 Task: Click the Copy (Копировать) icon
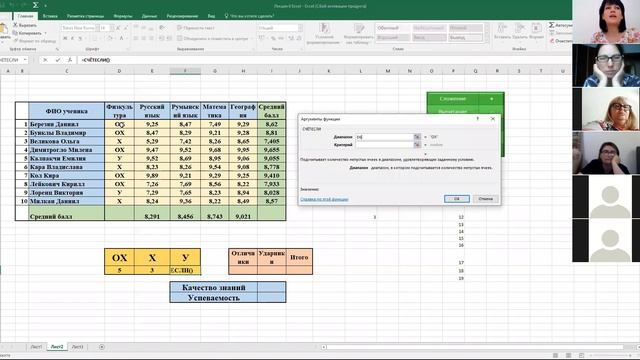pos(16,33)
